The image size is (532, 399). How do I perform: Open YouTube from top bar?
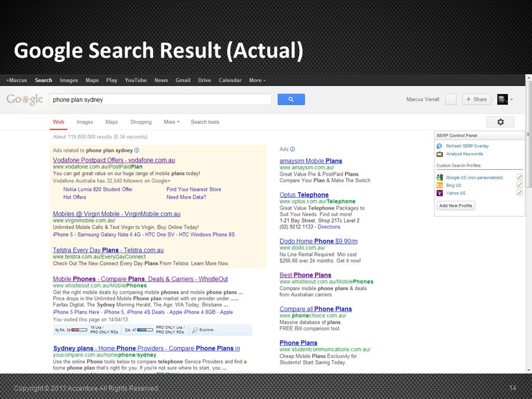click(x=136, y=80)
